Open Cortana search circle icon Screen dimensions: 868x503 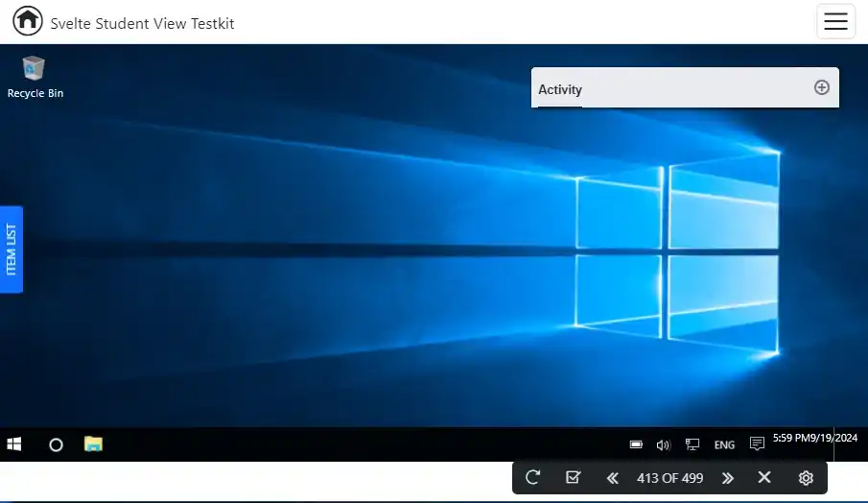[x=56, y=444]
